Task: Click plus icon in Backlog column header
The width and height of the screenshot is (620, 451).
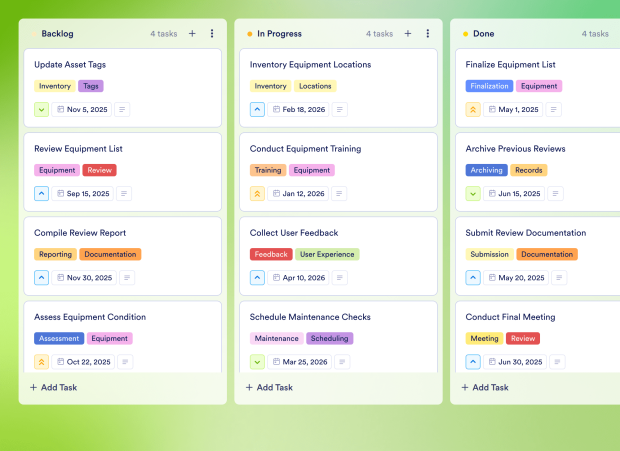Action: 192,33
